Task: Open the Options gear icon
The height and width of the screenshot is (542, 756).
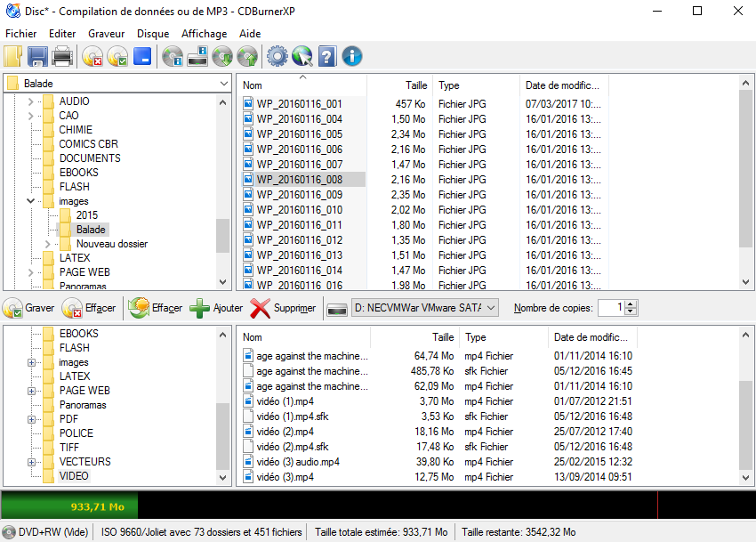Action: click(277, 56)
